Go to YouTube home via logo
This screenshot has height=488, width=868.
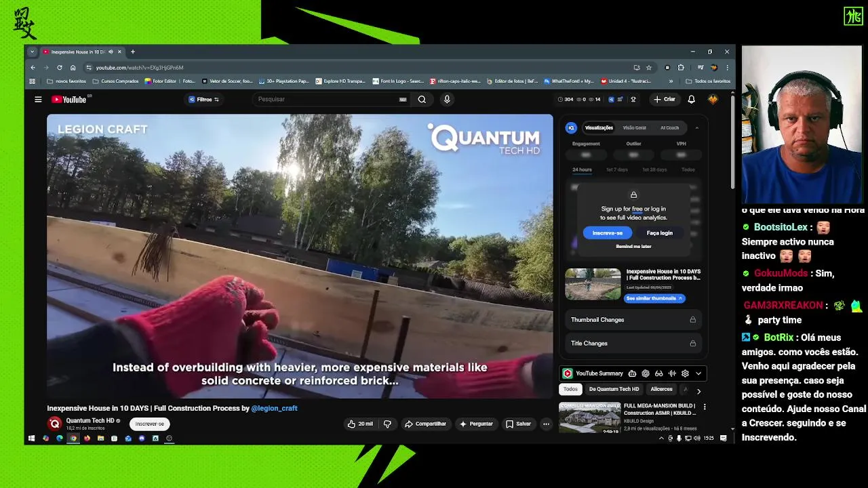coord(69,100)
